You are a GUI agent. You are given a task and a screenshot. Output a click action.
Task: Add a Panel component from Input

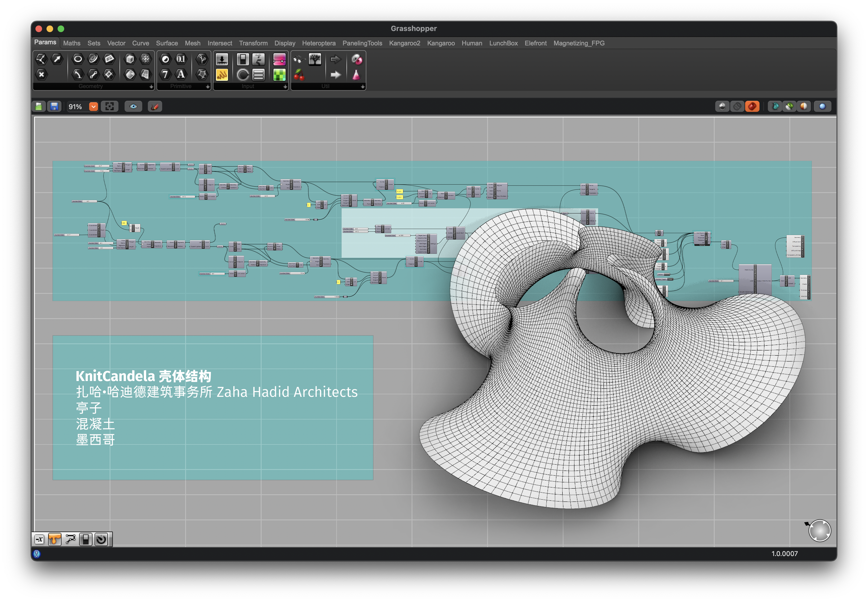(222, 75)
